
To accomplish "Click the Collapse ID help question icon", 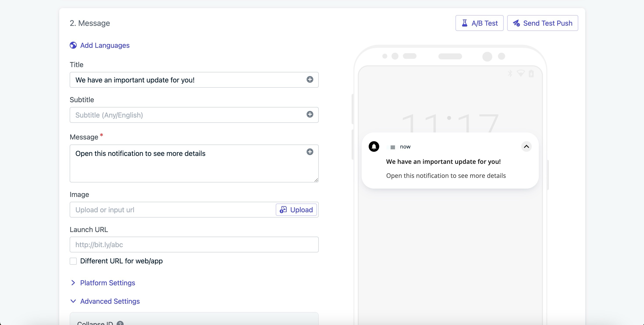I will 120,323.
